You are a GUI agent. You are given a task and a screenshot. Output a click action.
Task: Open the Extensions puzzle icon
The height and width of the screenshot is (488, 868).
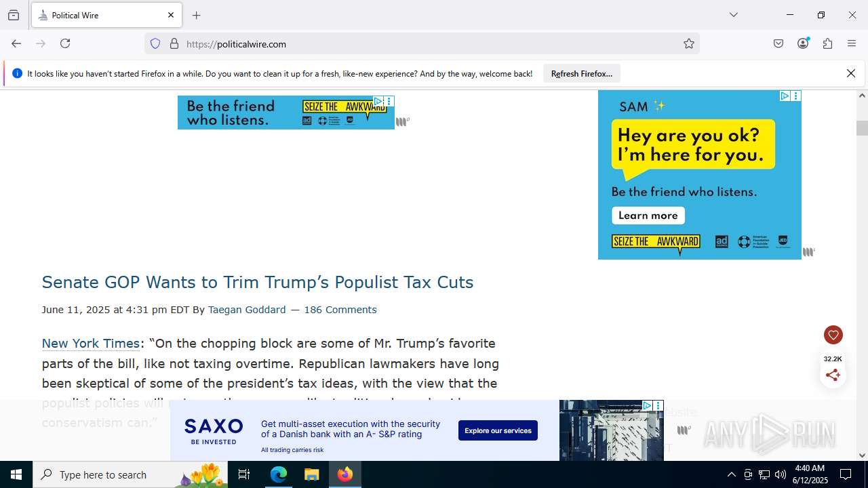(x=827, y=43)
